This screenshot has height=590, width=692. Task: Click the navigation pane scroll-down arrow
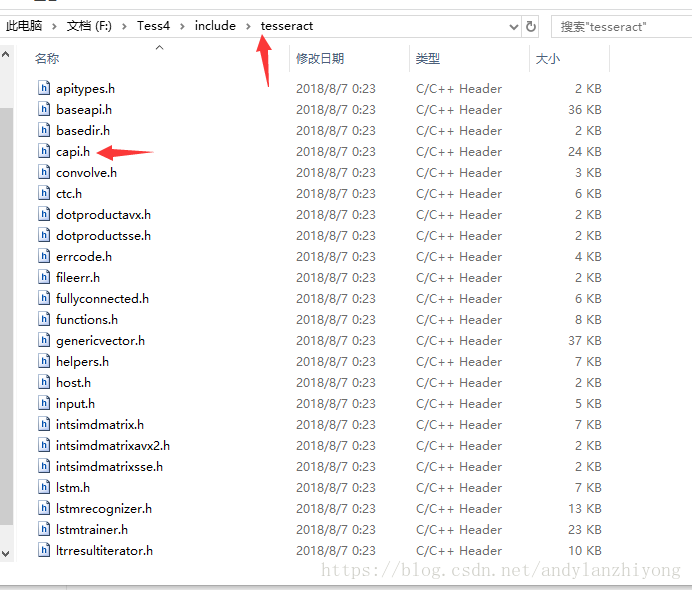(6, 553)
